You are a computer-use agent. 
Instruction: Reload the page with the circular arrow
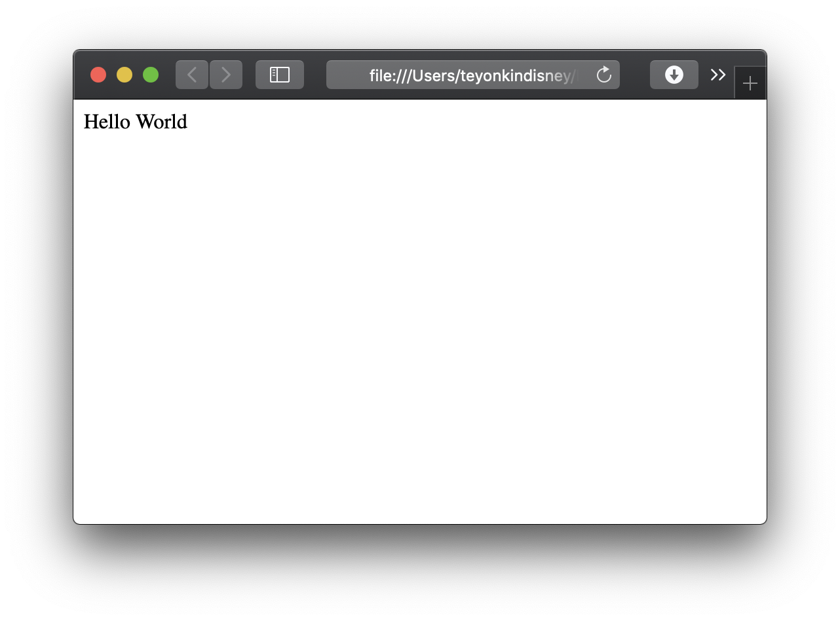pyautogui.click(x=604, y=75)
